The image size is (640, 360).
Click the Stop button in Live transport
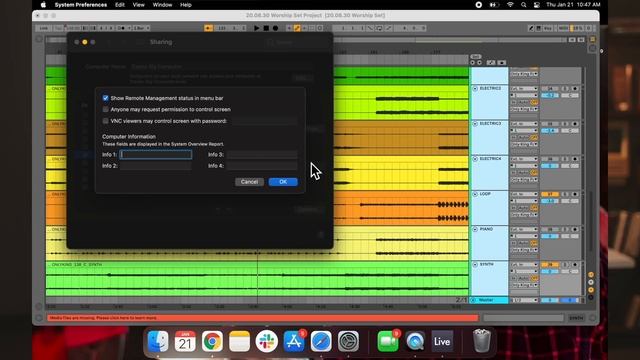pyautogui.click(x=266, y=28)
